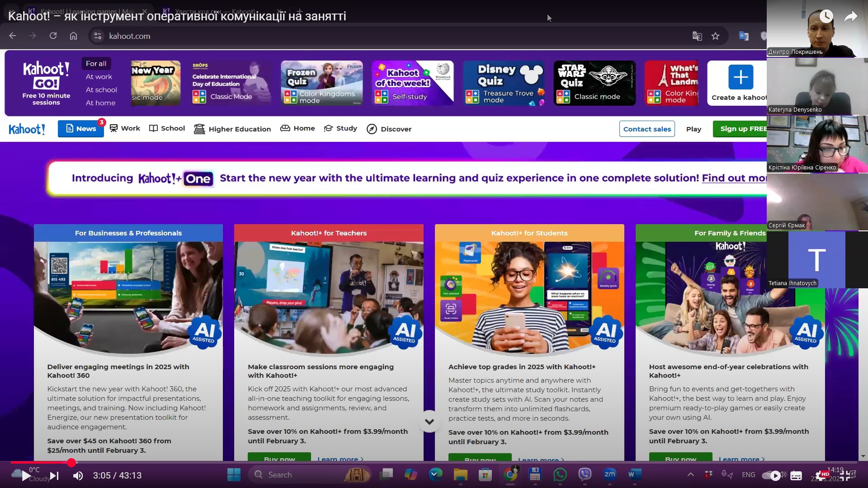The image size is (868, 488).
Task: Click the browser home icon
Action: [x=73, y=36]
